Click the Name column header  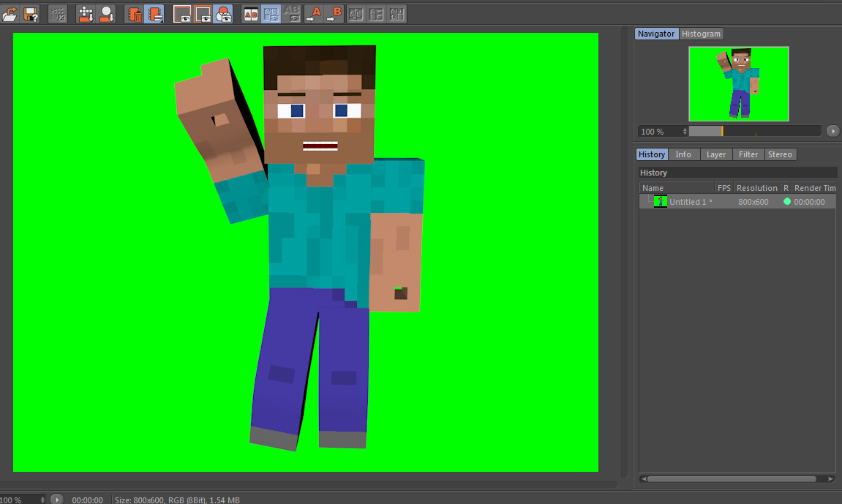[677, 188]
